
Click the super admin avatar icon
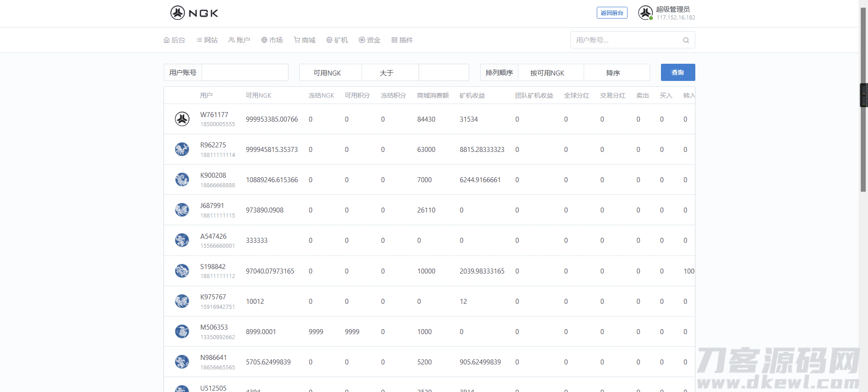click(645, 13)
